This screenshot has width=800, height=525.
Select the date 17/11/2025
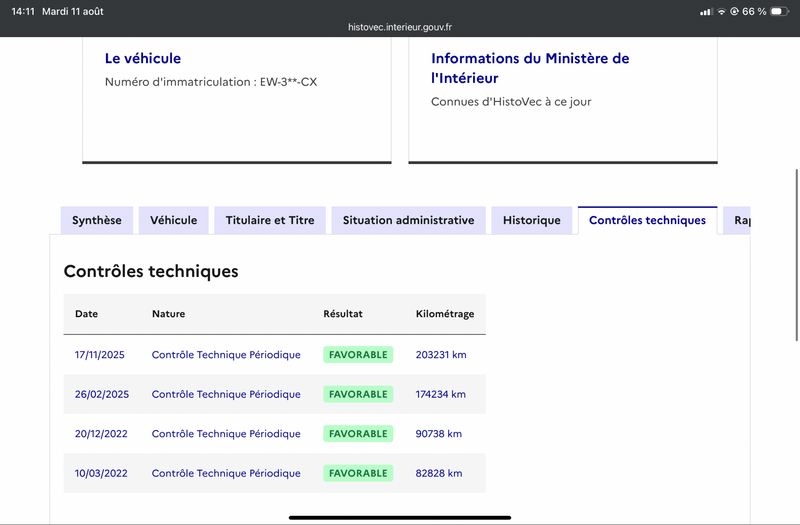(x=99, y=355)
